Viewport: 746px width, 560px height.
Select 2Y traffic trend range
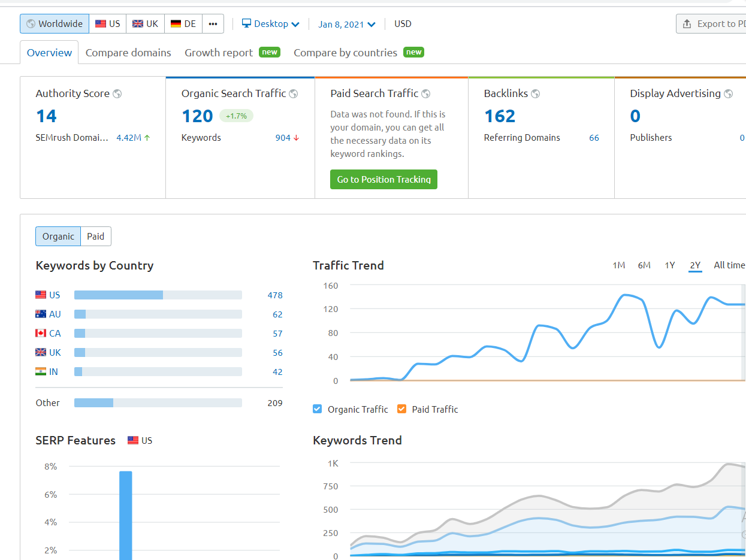[695, 265]
